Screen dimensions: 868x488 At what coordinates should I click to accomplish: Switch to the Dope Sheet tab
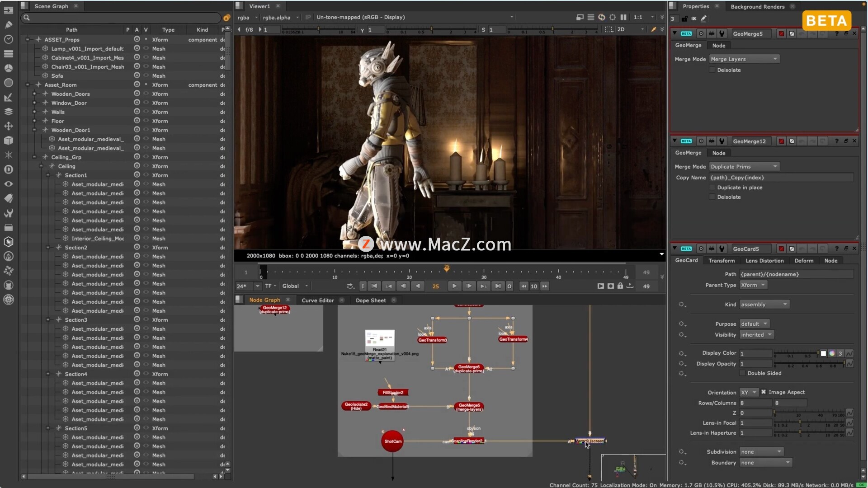point(371,300)
